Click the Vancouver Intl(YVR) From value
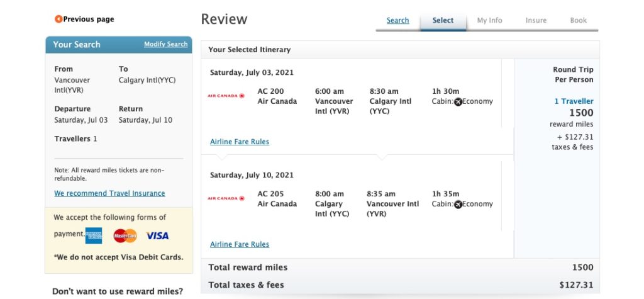644x299 pixels. [72, 85]
